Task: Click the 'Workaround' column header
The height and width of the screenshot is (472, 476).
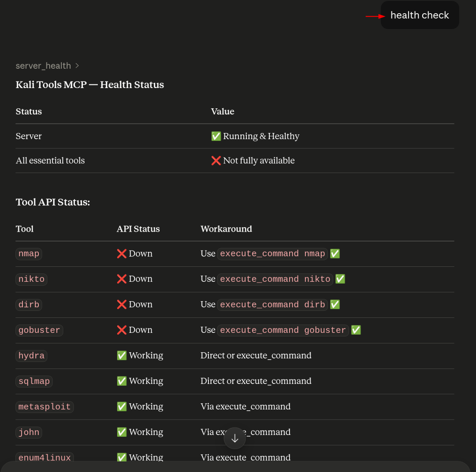Action: coord(226,229)
